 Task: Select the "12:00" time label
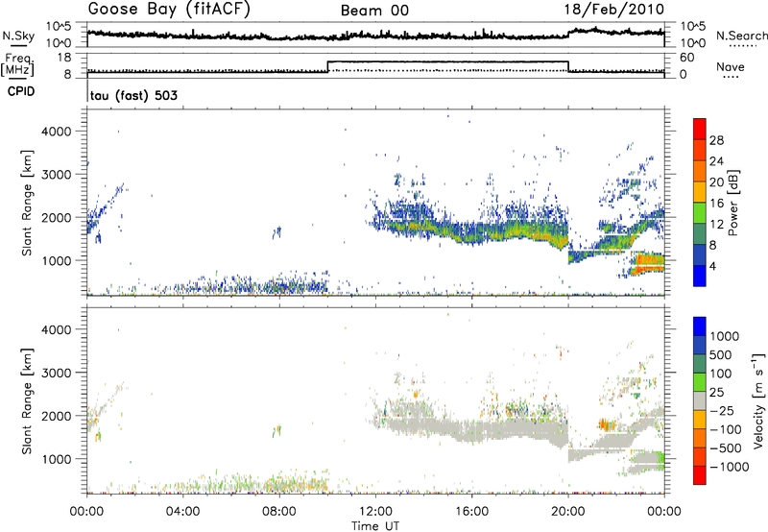coord(375,512)
